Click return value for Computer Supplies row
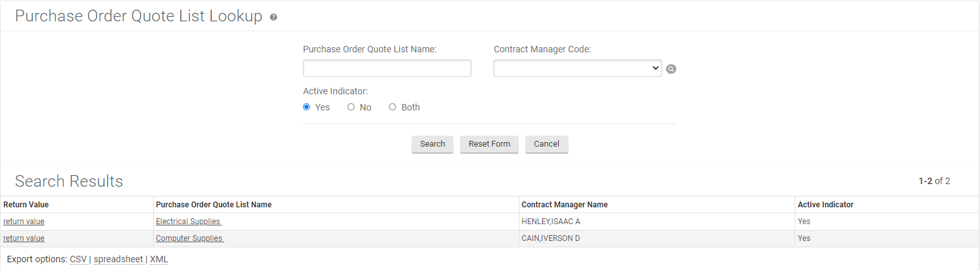 point(24,238)
